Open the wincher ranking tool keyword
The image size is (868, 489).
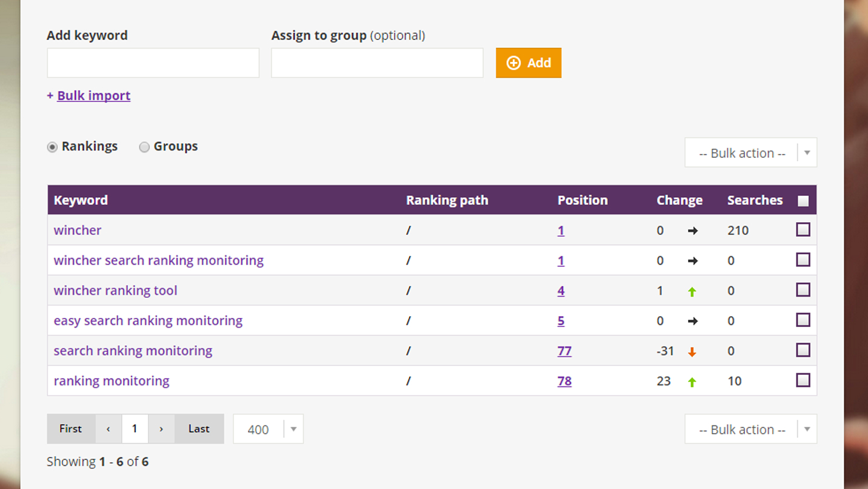point(116,291)
